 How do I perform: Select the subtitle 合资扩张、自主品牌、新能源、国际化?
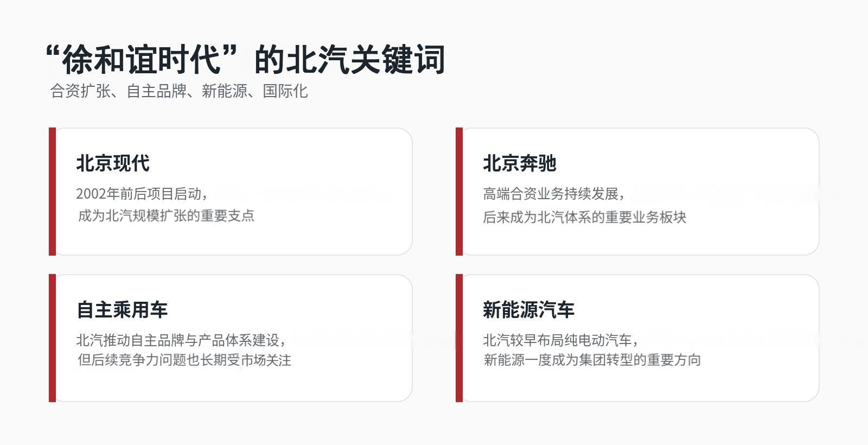(179, 91)
